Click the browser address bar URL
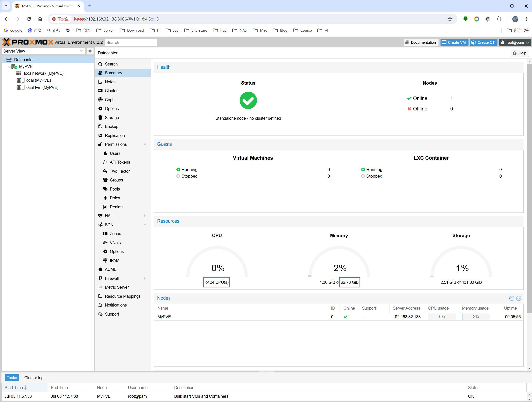The width and height of the screenshot is (532, 402). [116, 19]
